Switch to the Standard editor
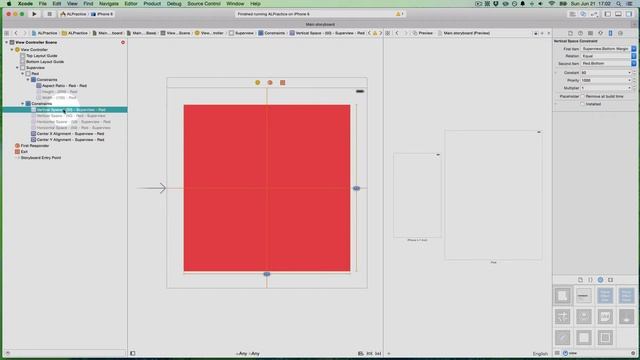This screenshot has height=360, width=640. click(572, 14)
